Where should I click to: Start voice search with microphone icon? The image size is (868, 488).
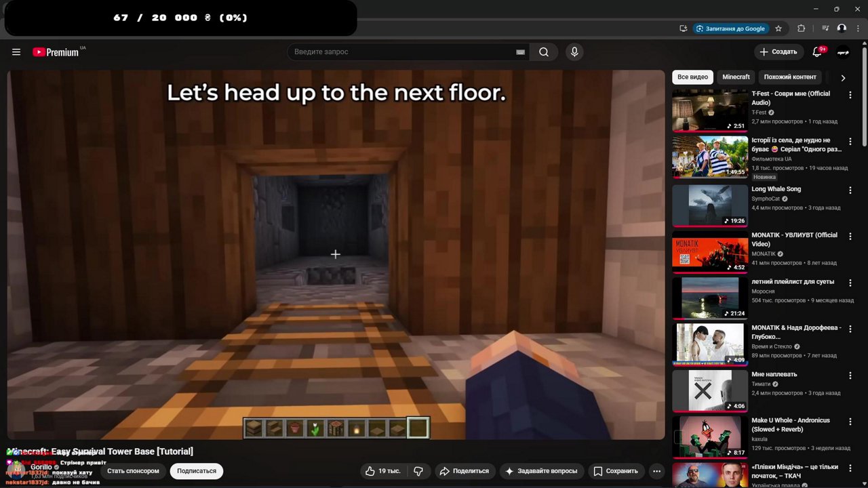click(x=574, y=52)
